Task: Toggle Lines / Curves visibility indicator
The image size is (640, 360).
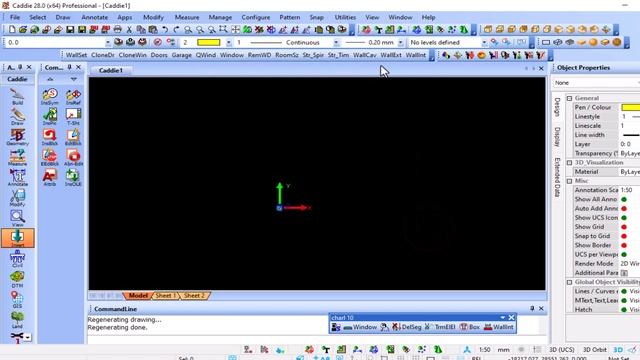Action: point(624,291)
